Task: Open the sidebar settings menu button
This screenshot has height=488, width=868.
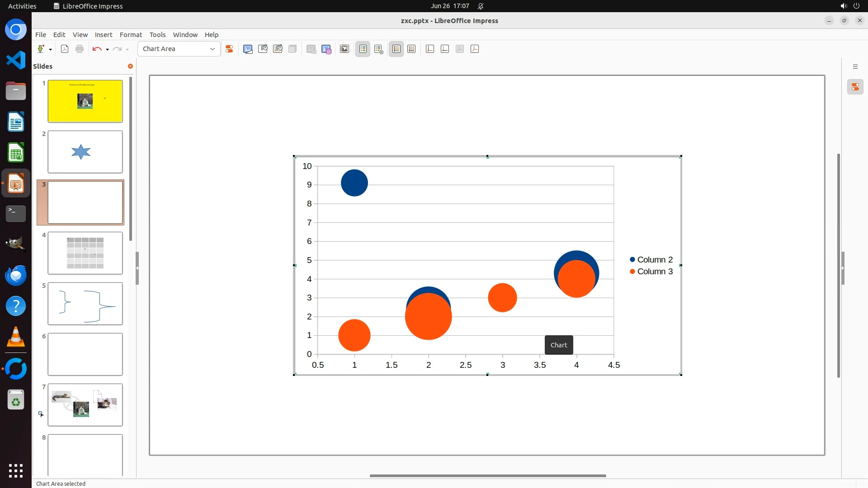Action: coord(855,66)
